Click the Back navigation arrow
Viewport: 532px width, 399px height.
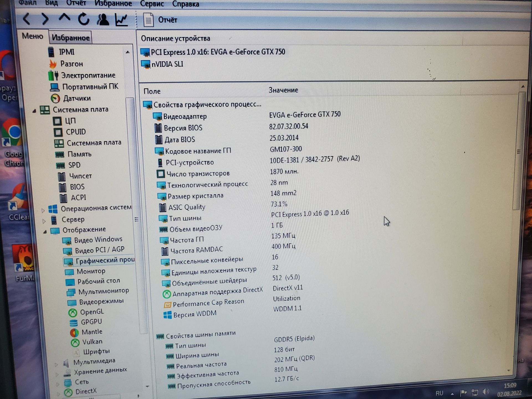tap(27, 19)
